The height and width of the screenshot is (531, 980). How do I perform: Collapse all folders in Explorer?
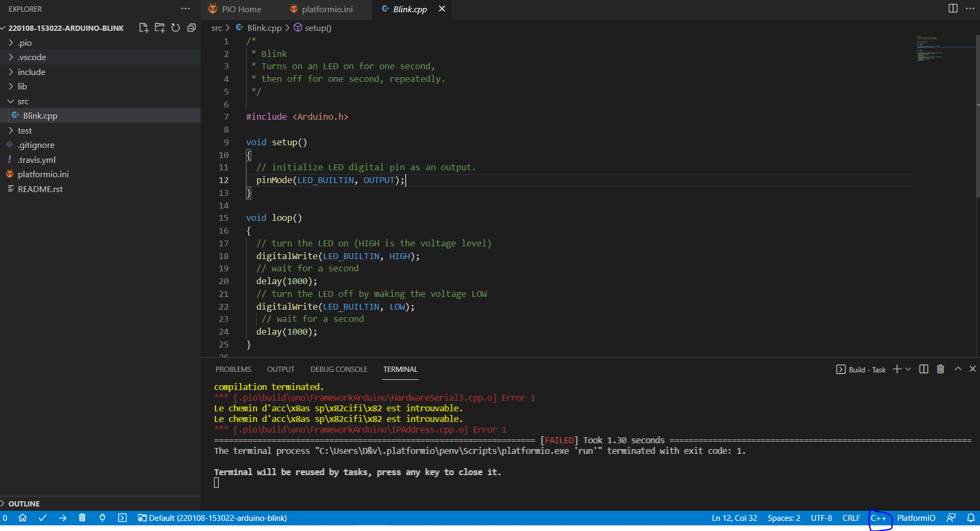point(192,28)
